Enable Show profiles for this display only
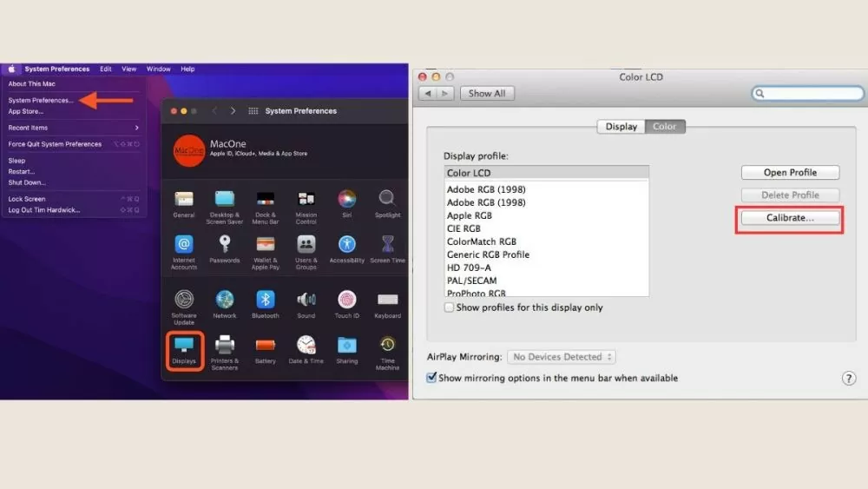The width and height of the screenshot is (868, 489). click(x=450, y=307)
